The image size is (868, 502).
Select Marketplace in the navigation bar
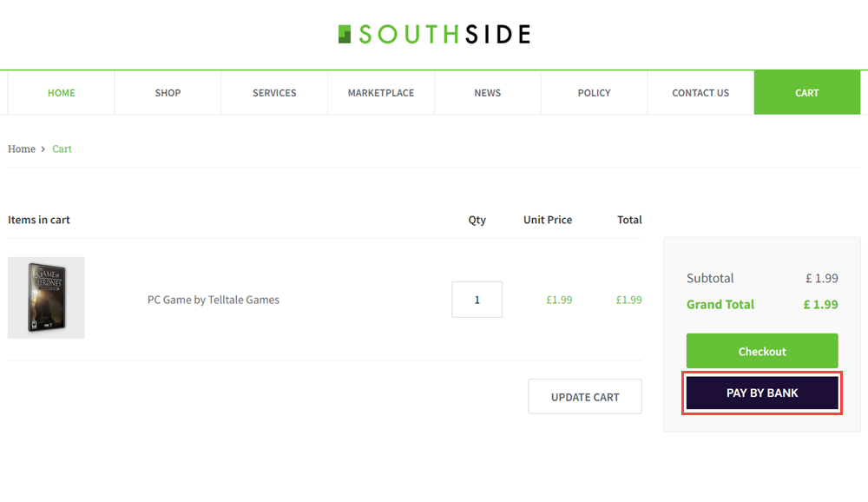coord(381,93)
